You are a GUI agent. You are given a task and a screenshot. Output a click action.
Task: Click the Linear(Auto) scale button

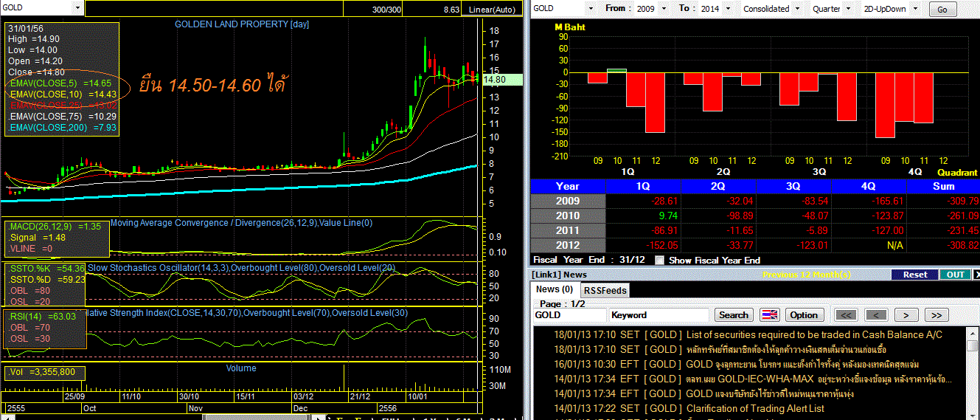493,9
